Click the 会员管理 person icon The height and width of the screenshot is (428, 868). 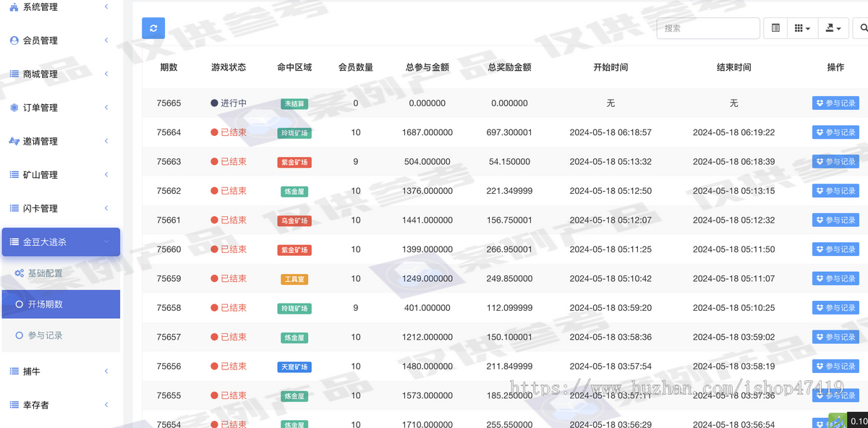click(x=15, y=40)
